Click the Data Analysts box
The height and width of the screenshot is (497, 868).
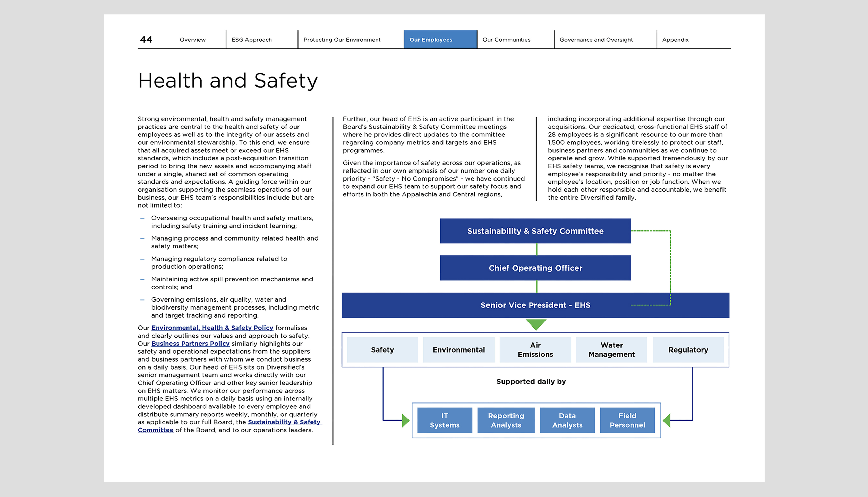567,421
